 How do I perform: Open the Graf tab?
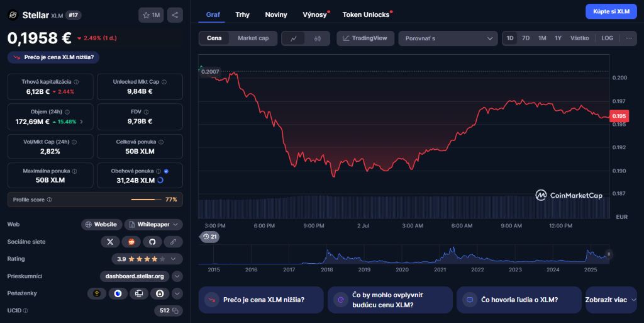pyautogui.click(x=213, y=14)
